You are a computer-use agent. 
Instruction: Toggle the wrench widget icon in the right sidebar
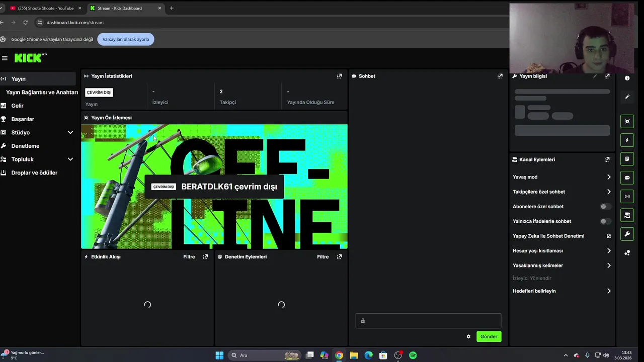click(x=627, y=234)
